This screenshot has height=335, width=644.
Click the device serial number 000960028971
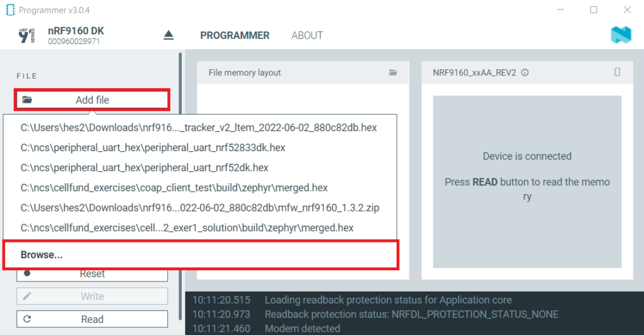74,42
